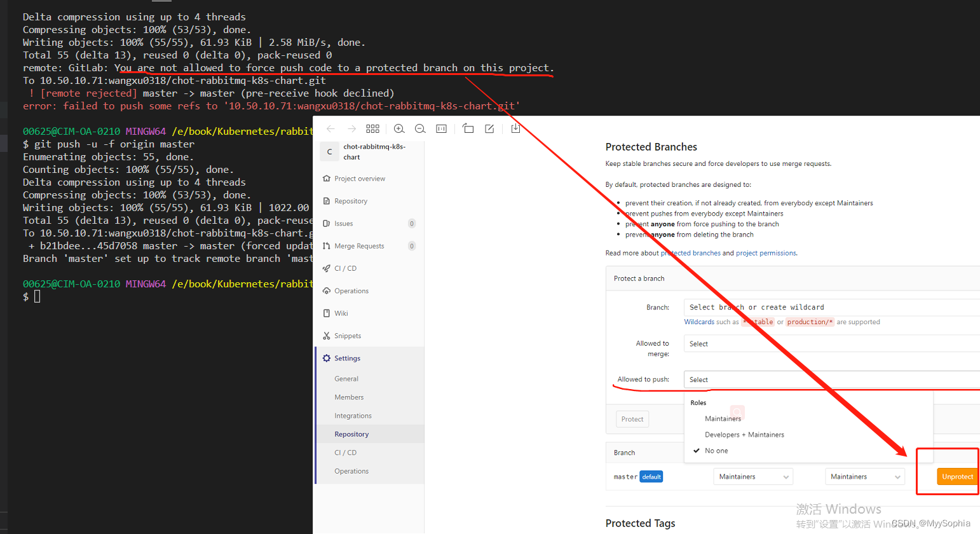The width and height of the screenshot is (980, 534).
Task: Open General under Settings
Action: (x=346, y=379)
